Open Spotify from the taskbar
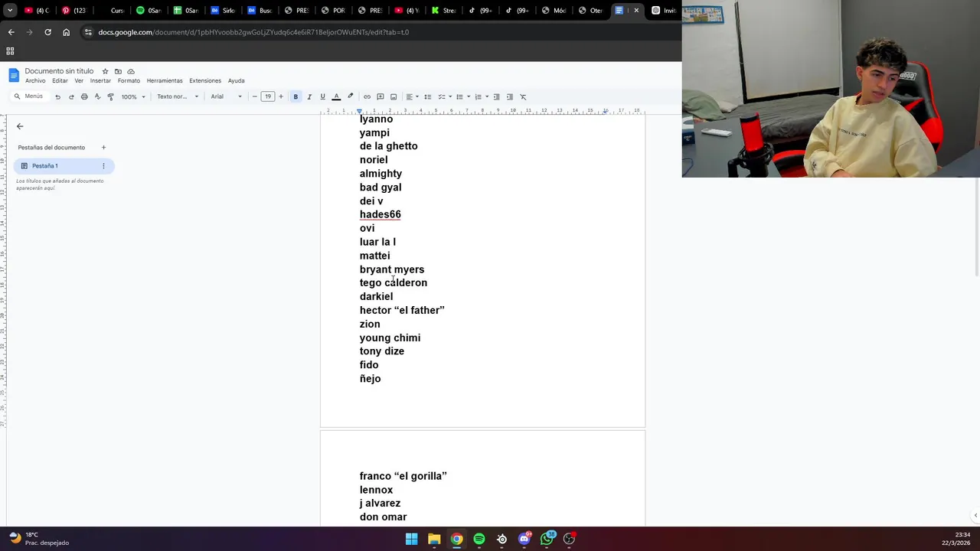Screen dimensions: 980x551 tap(479, 539)
